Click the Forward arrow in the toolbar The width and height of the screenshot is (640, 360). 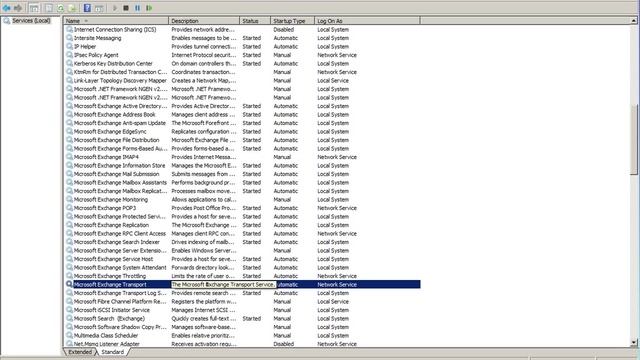[18, 8]
